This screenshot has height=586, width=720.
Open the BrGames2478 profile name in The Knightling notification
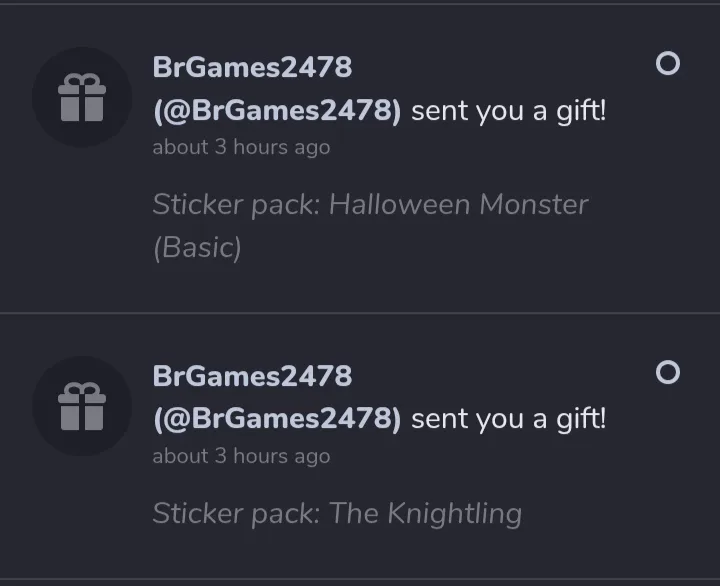point(252,376)
